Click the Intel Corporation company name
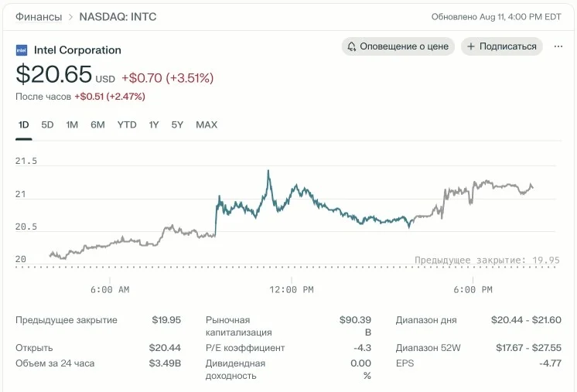The height and width of the screenshot is (392, 577). pyautogui.click(x=77, y=50)
